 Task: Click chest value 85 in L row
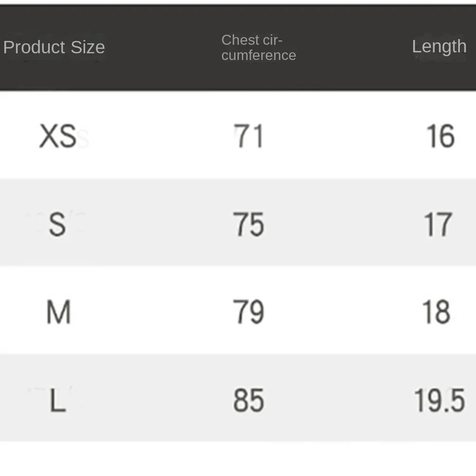(x=248, y=401)
